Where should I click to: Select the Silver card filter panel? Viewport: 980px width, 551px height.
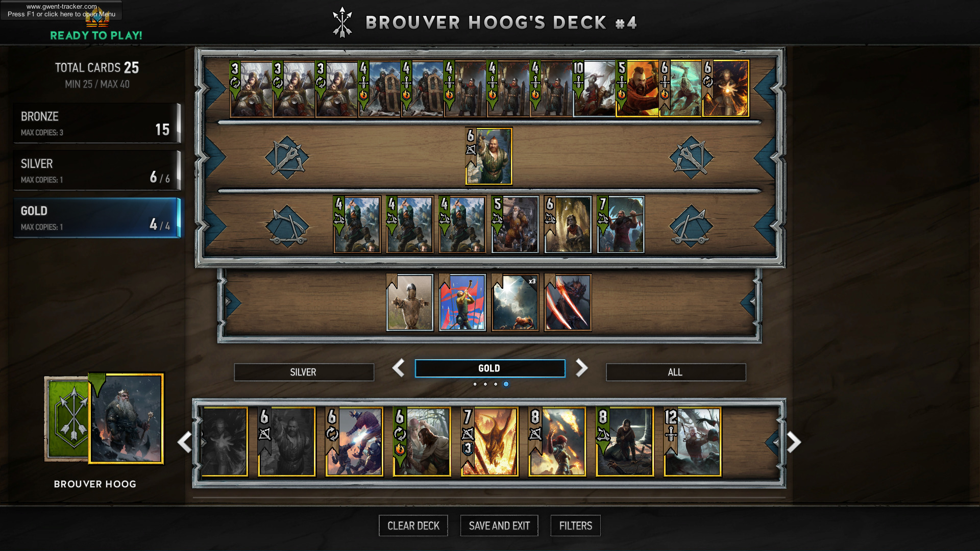(x=97, y=170)
